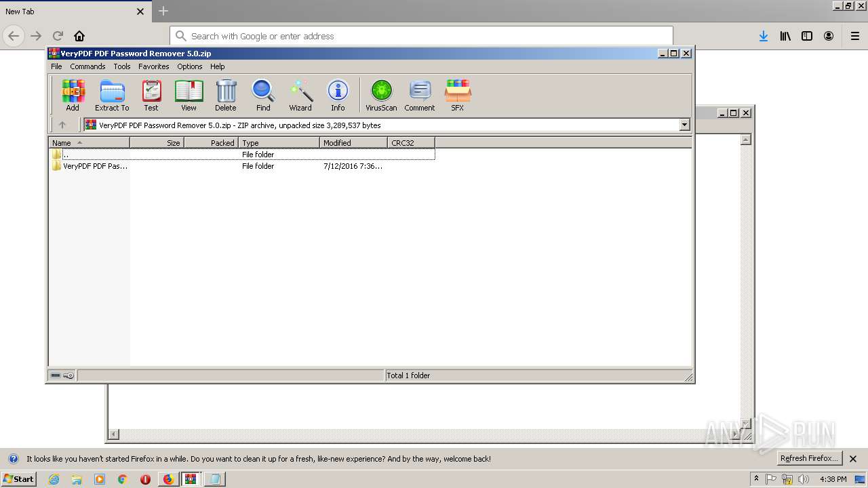Click the 7/12/2016 modified date cell

353,166
